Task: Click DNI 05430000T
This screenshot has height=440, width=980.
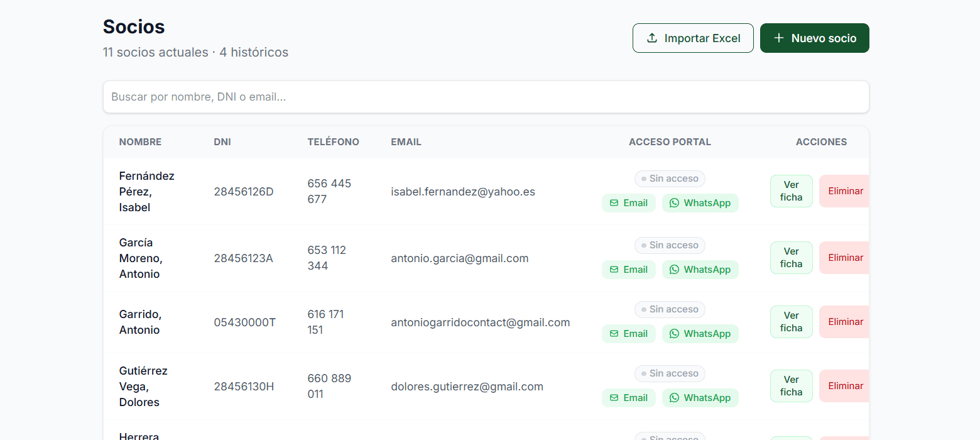Action: 244,322
